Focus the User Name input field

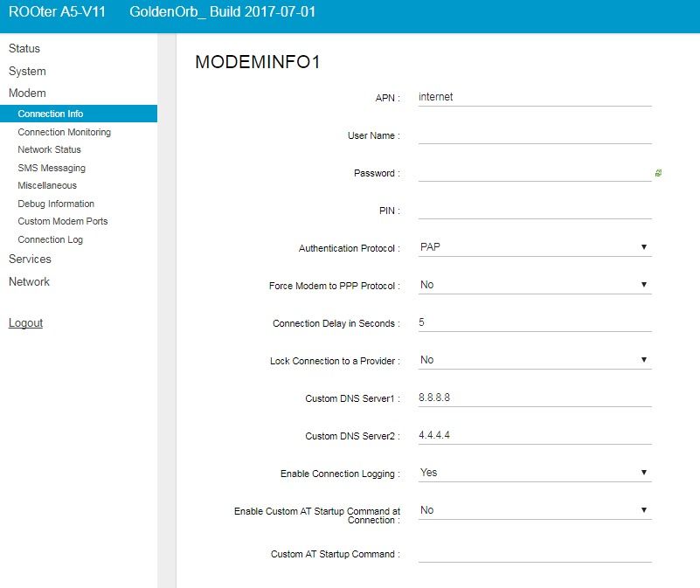point(535,135)
